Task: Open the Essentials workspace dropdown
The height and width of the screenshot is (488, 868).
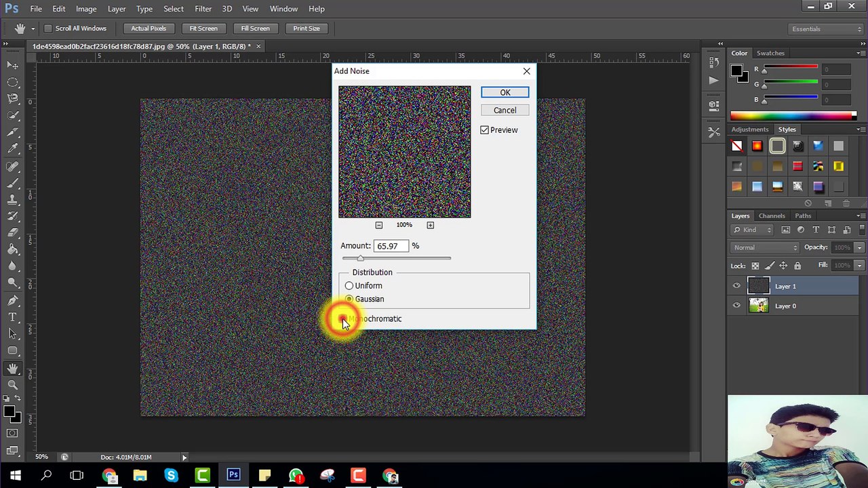Action: pos(827,29)
